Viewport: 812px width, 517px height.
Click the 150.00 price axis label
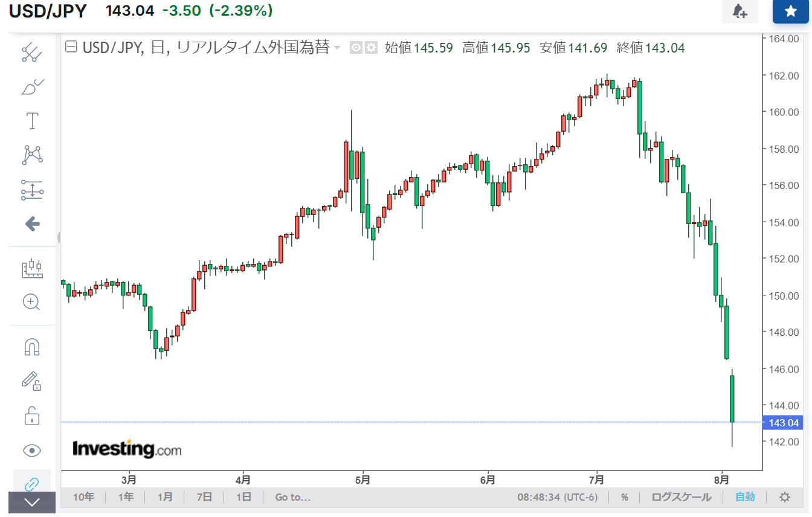pos(785,295)
